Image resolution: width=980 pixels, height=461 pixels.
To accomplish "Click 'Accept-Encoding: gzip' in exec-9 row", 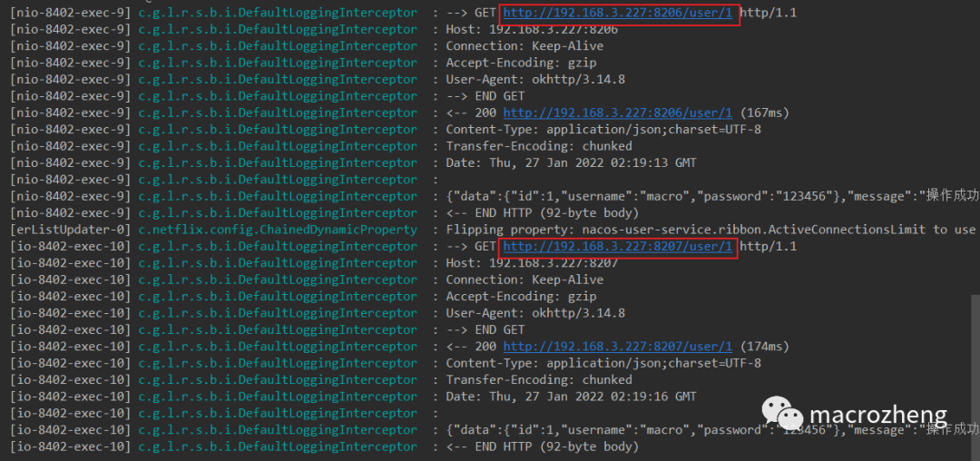I will (521, 63).
